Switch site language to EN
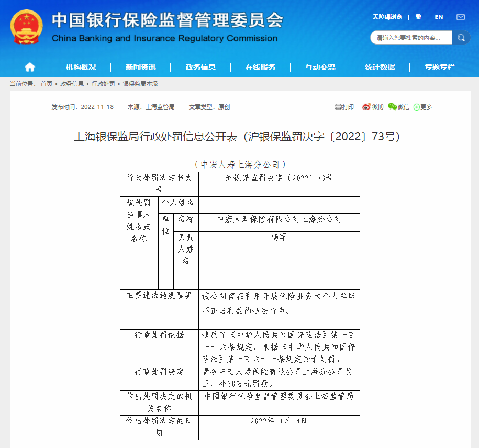Screen dimensions: 479x448 pos(439,17)
